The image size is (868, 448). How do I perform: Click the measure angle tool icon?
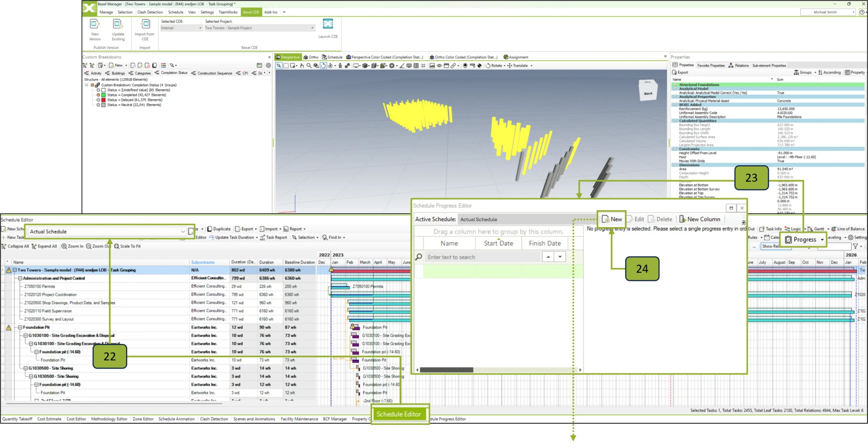402,66
